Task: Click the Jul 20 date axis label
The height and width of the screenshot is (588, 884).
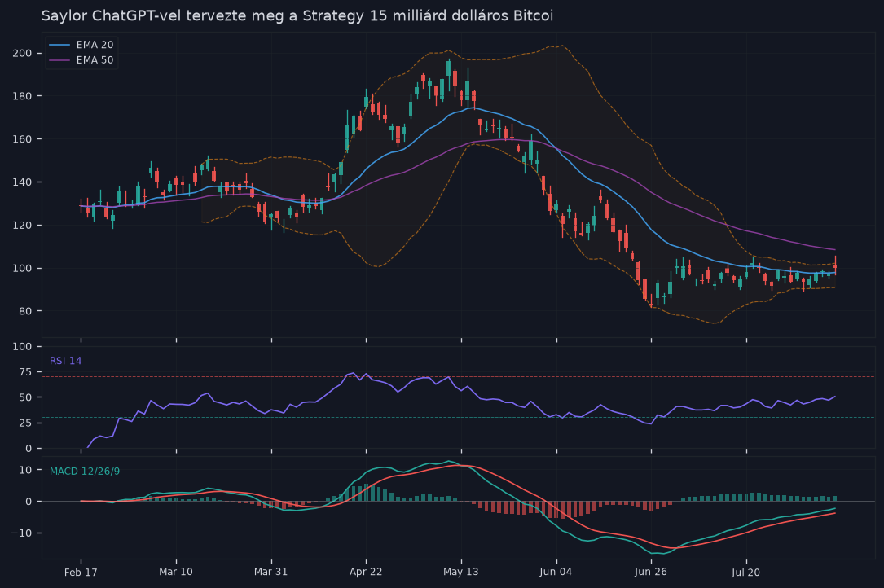Action: tap(745, 573)
